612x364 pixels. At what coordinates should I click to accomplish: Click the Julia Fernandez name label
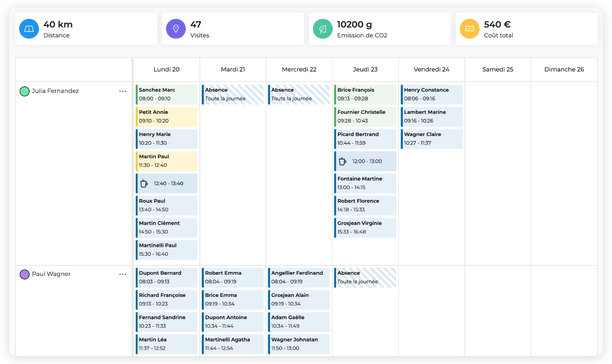coord(55,91)
